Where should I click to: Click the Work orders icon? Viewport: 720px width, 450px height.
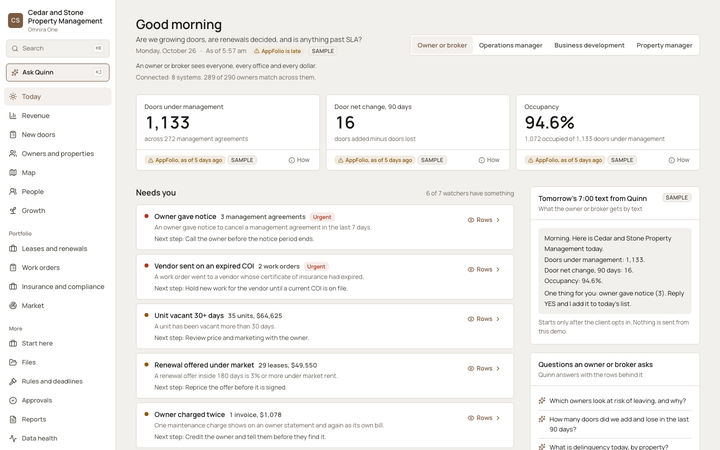pyautogui.click(x=13, y=268)
